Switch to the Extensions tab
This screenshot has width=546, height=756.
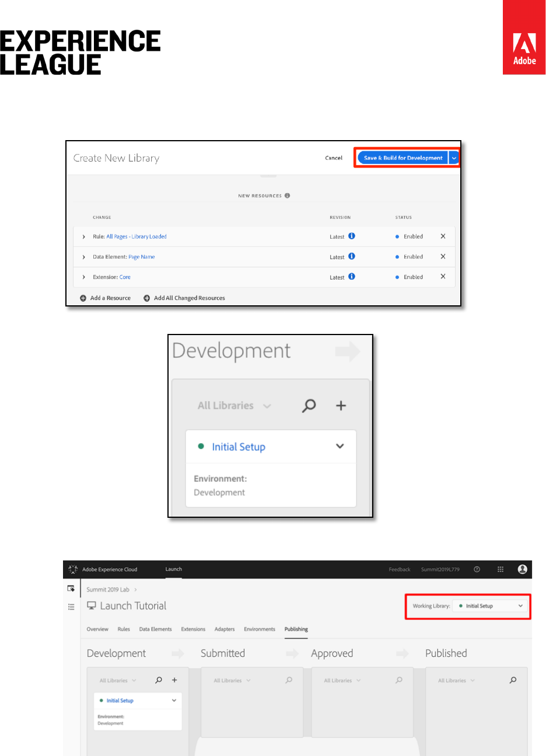193,629
